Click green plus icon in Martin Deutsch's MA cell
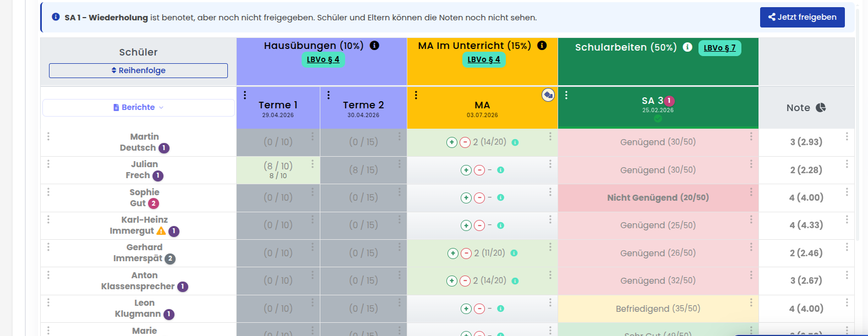The height and width of the screenshot is (336, 868). 451,142
